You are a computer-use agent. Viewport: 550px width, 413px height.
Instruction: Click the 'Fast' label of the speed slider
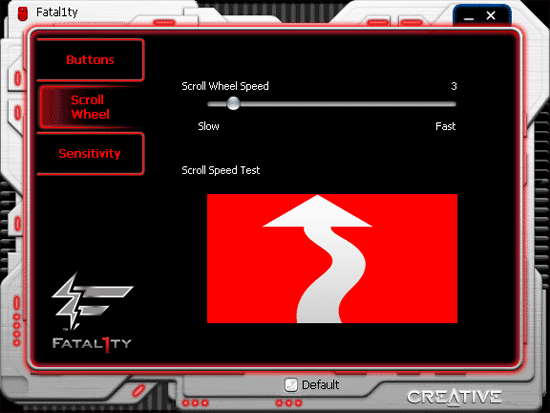445,126
